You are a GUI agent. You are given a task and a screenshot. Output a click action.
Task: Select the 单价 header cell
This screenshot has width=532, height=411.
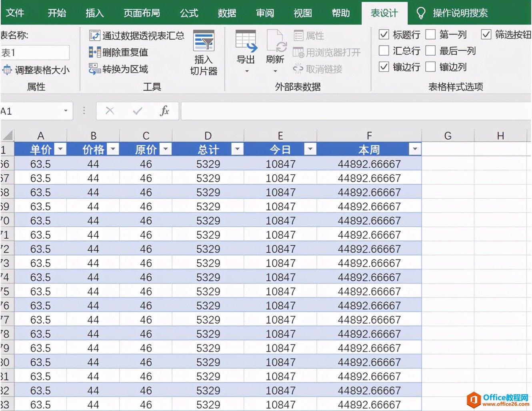pyautogui.click(x=40, y=150)
